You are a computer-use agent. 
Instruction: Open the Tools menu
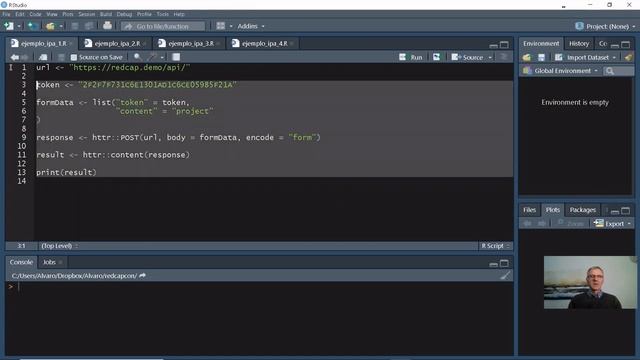162,14
